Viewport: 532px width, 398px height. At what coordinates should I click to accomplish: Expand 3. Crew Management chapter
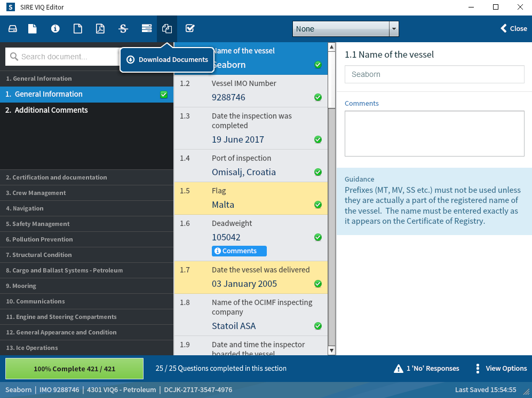86,193
